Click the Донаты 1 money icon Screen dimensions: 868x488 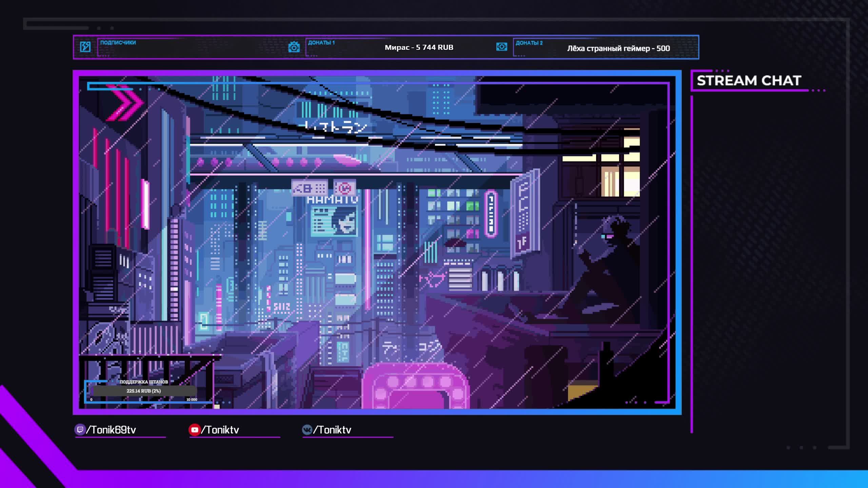point(294,47)
